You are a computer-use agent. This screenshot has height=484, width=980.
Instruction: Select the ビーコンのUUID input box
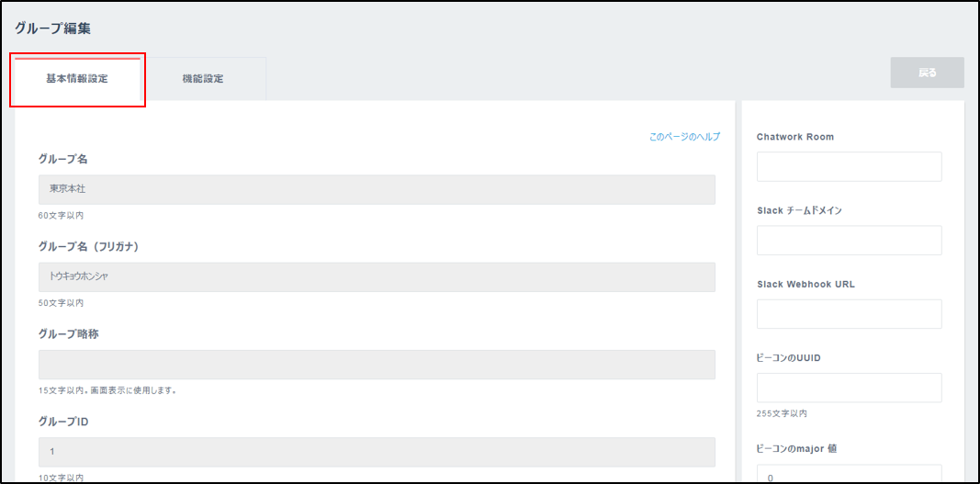849,388
